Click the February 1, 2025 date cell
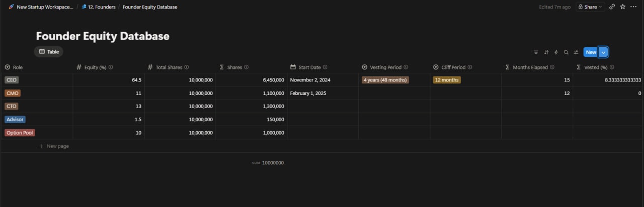Screen dimensions: 644x207 click(x=323, y=93)
